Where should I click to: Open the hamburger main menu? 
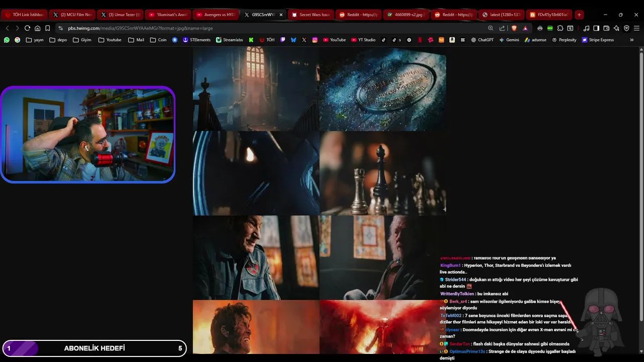pyautogui.click(x=636, y=28)
